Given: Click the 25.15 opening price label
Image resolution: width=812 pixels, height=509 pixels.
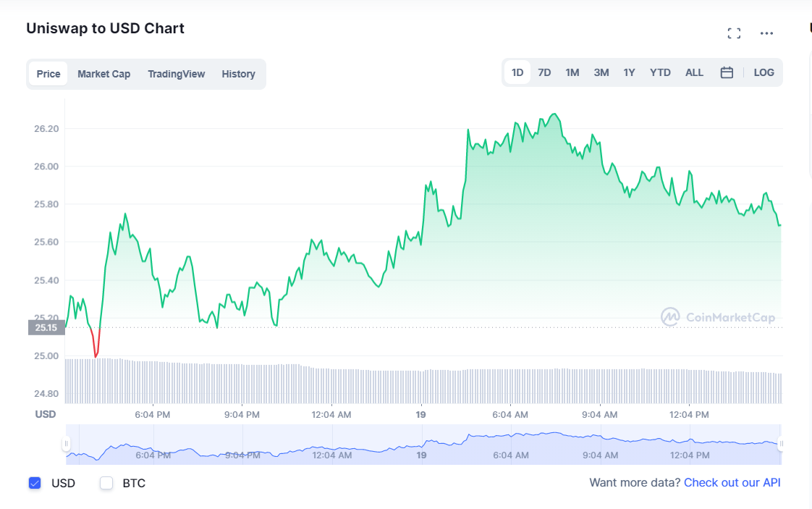Looking at the screenshot, I should click(x=46, y=327).
